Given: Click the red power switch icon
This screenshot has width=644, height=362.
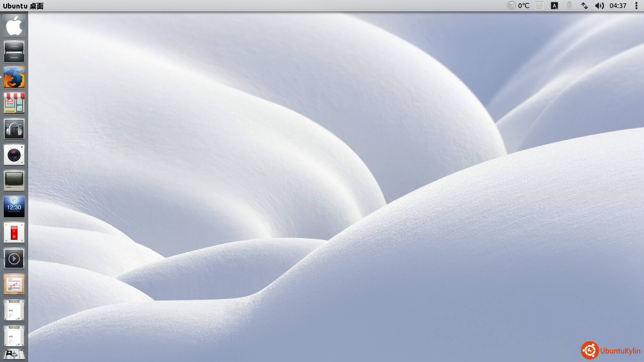Looking at the screenshot, I should [14, 233].
